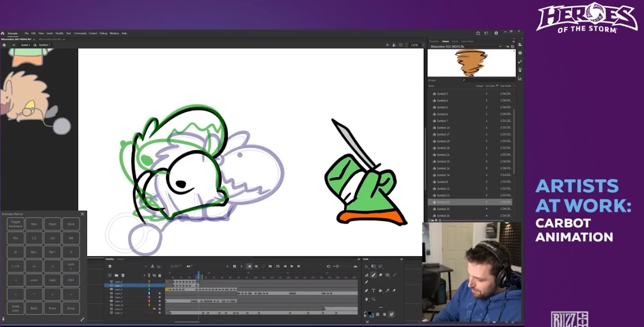
Task: Play the timeline animation
Action: (x=292, y=266)
